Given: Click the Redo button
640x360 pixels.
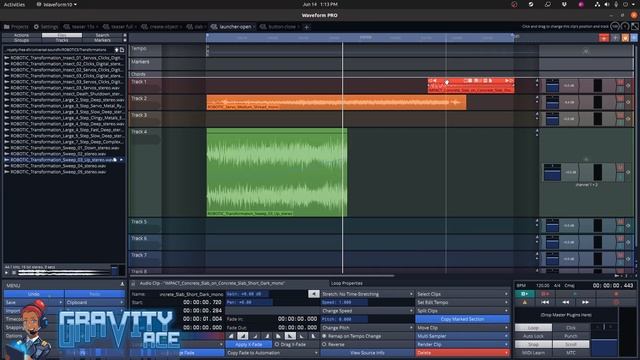Looking at the screenshot, I should pyautogui.click(x=94, y=294).
